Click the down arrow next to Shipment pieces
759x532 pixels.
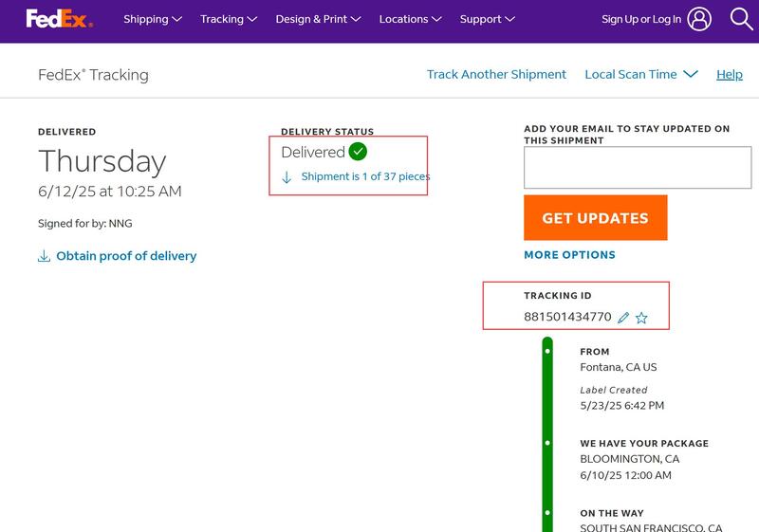pos(287,177)
